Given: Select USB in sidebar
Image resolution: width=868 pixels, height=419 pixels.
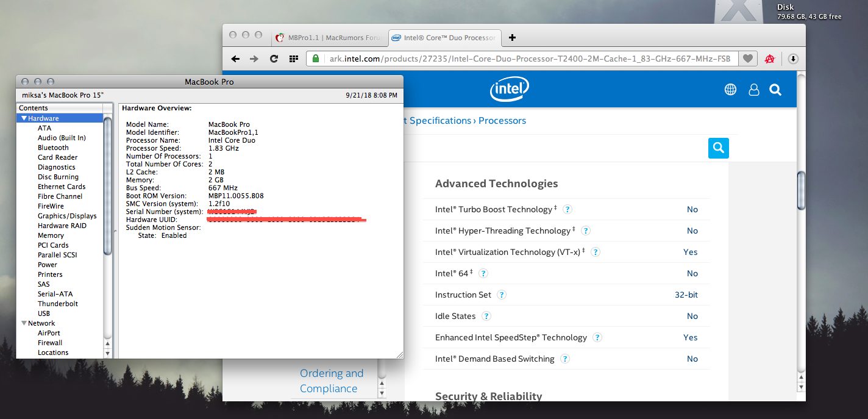Looking at the screenshot, I should 44,313.
